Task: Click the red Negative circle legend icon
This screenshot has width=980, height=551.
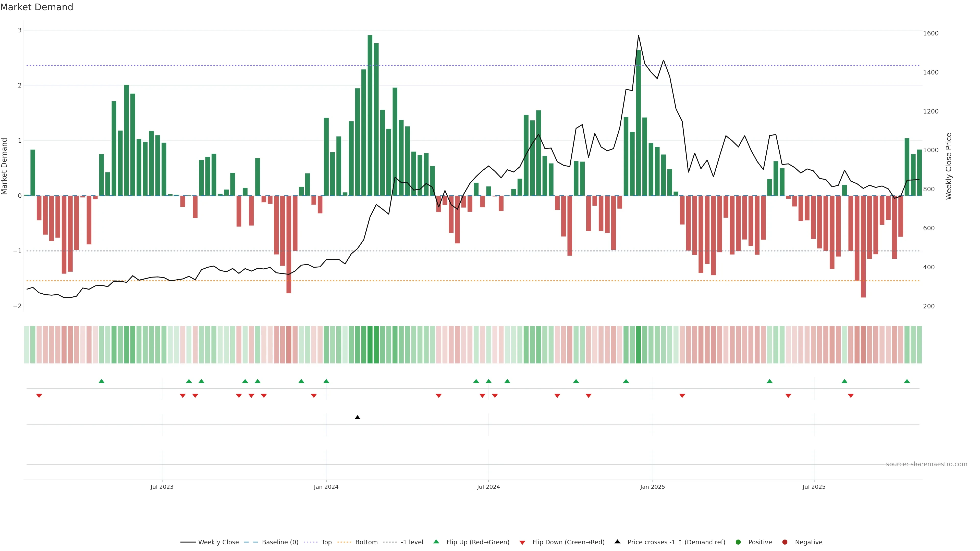Action: tap(785, 542)
